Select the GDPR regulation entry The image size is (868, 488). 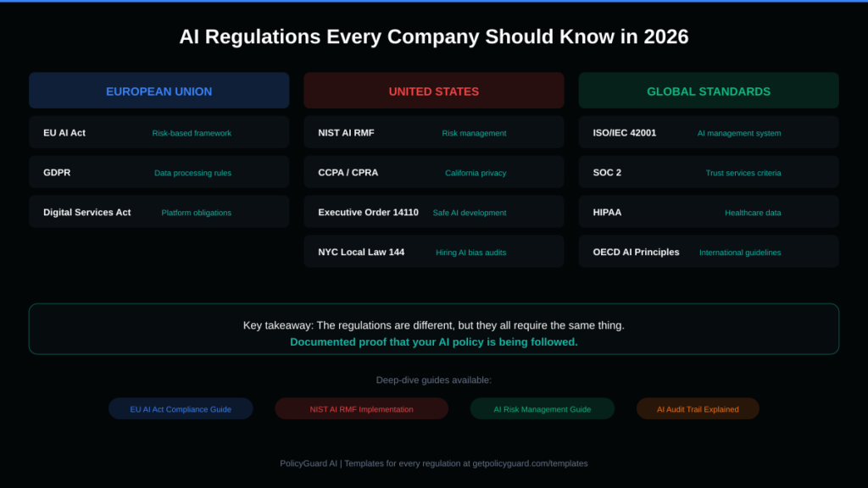(x=159, y=172)
